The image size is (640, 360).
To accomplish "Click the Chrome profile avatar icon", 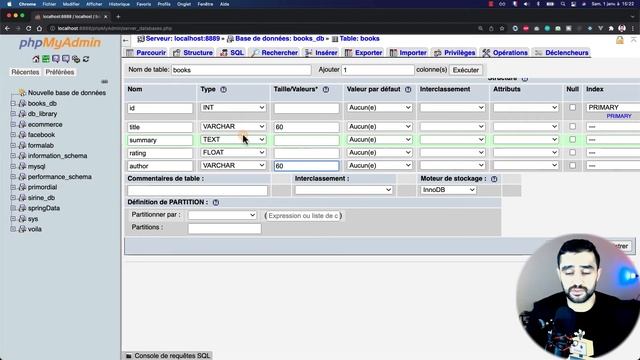I will click(x=622, y=28).
